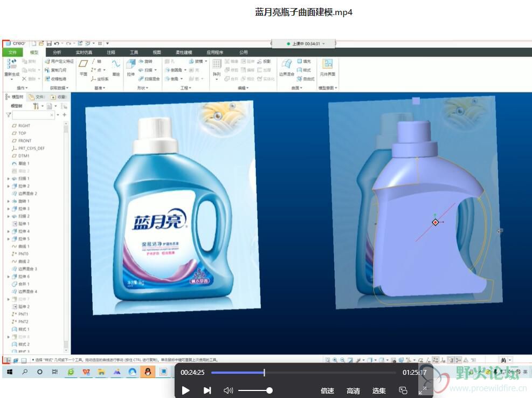Select the 扫描 sweep tool
The height and width of the screenshot is (398, 532).
(146, 70)
